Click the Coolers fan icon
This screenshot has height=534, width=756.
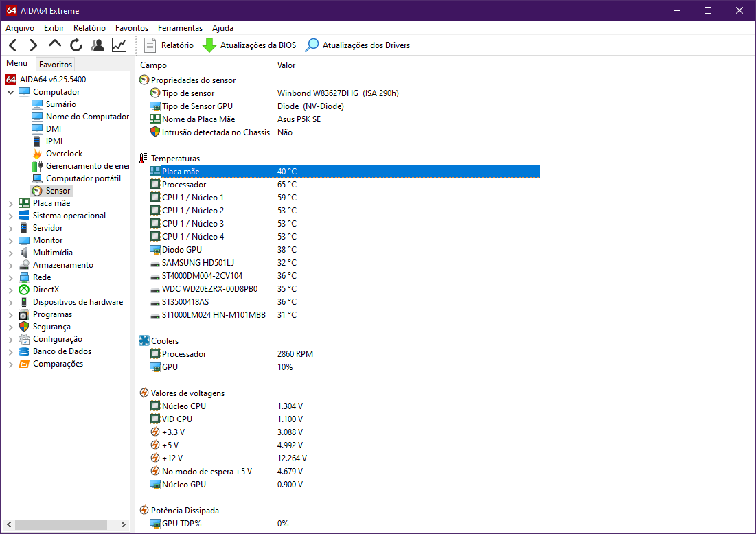pos(144,340)
